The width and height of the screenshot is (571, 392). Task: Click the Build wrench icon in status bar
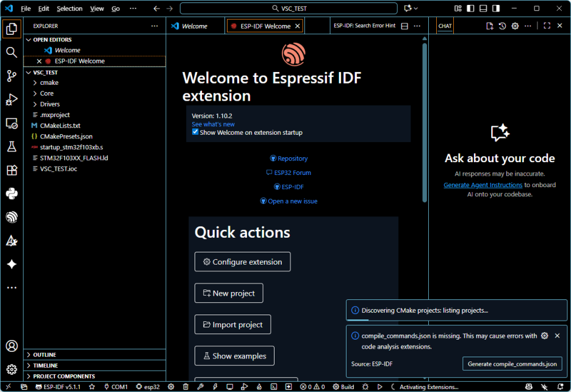(x=200, y=387)
